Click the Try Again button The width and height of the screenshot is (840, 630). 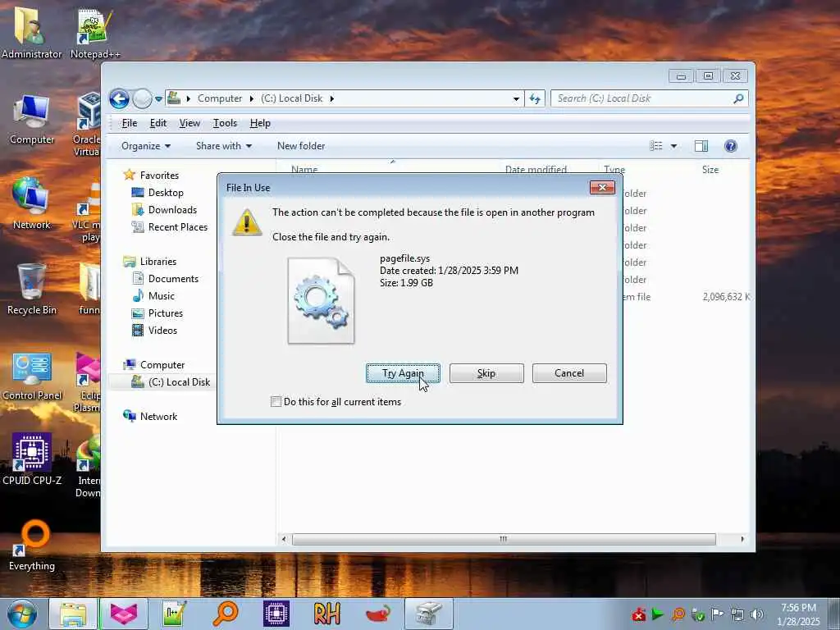(x=403, y=373)
